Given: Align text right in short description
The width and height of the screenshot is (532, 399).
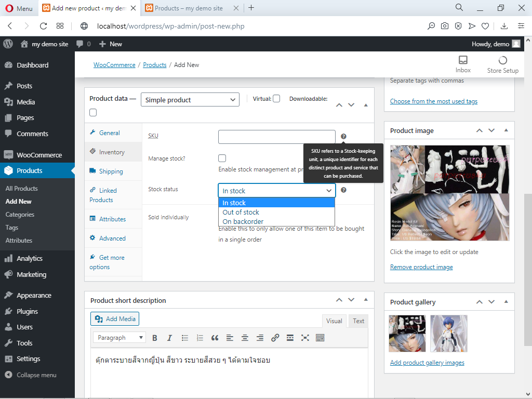Looking at the screenshot, I should pos(260,338).
